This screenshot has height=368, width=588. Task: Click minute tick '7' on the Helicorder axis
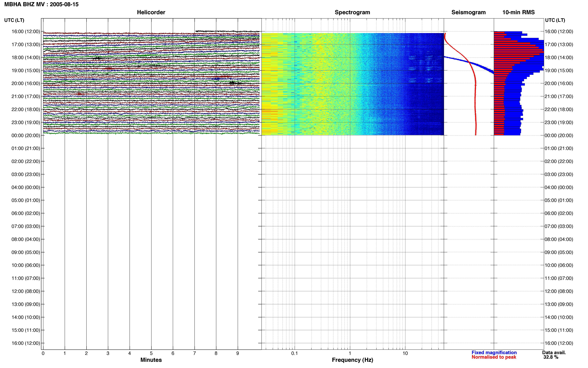coord(195,353)
